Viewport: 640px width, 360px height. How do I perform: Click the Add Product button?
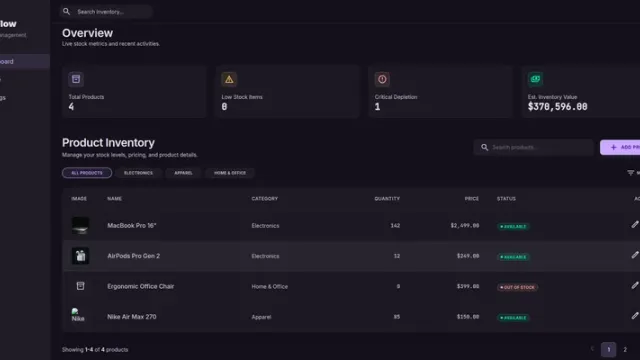coord(620,147)
